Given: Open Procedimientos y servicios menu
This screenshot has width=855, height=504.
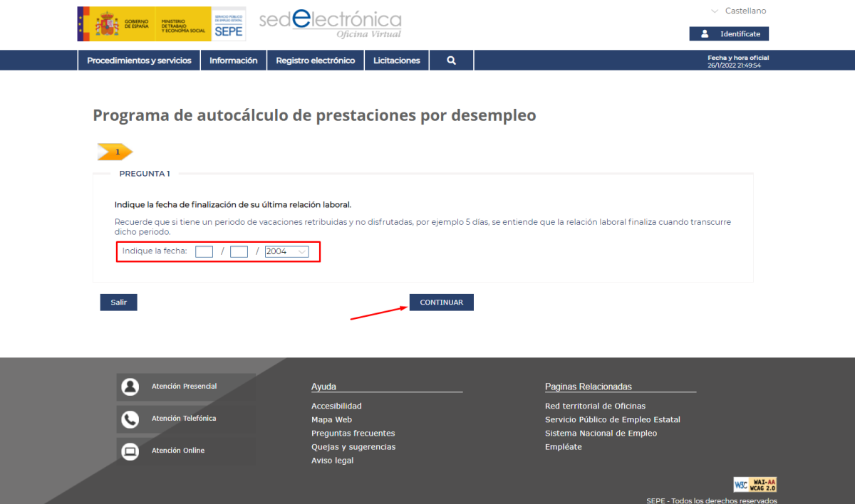Looking at the screenshot, I should [x=139, y=61].
